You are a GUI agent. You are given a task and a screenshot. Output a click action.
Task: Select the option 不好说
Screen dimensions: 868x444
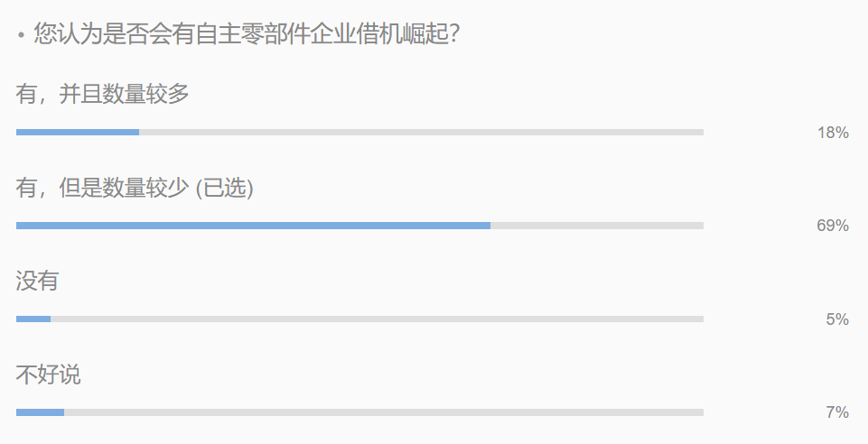click(x=48, y=375)
